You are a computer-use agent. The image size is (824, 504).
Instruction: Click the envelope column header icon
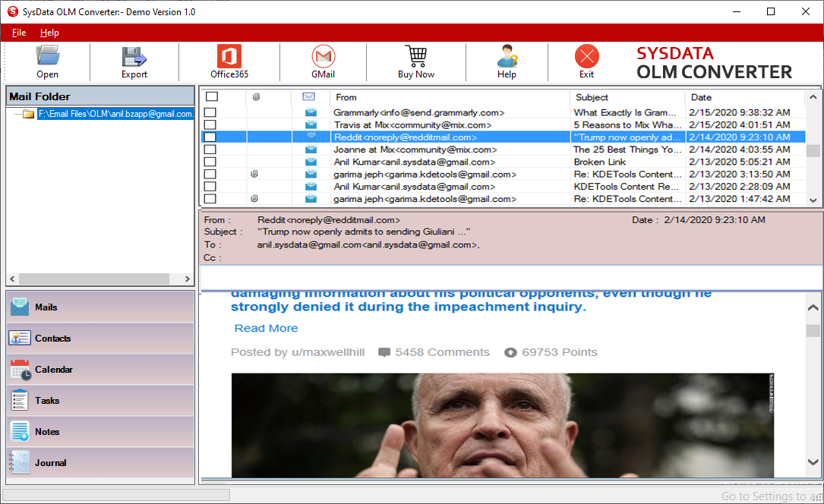(x=309, y=96)
